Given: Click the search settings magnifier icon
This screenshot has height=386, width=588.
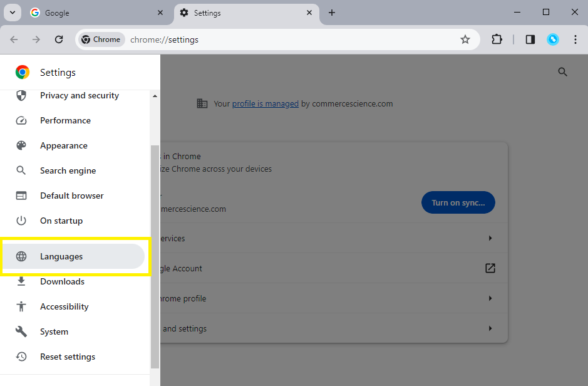Looking at the screenshot, I should 562,72.
